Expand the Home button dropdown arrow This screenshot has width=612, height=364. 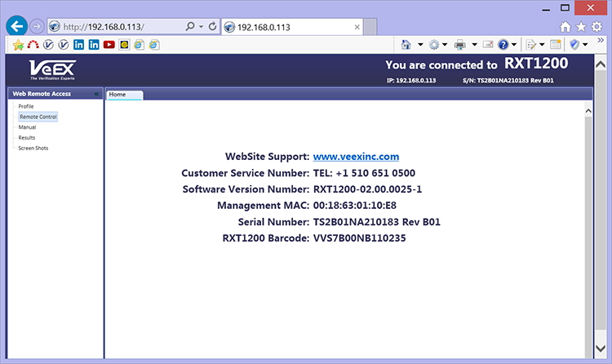coord(420,45)
